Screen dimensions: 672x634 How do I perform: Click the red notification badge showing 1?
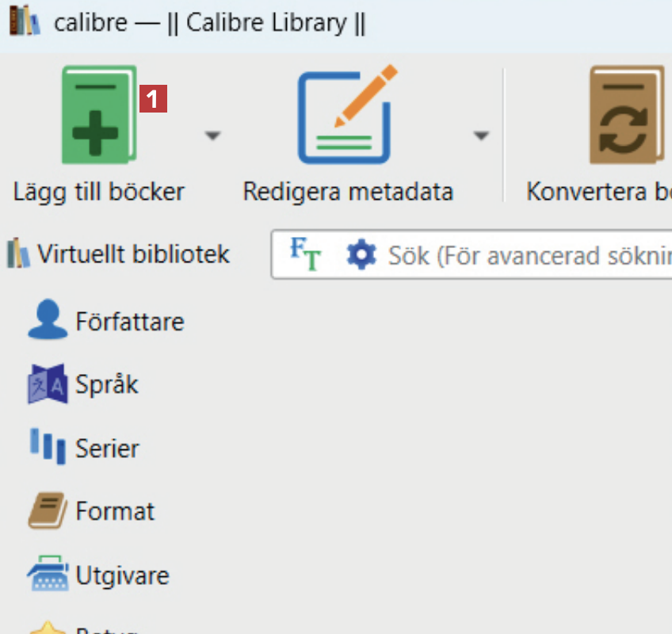coord(154,98)
